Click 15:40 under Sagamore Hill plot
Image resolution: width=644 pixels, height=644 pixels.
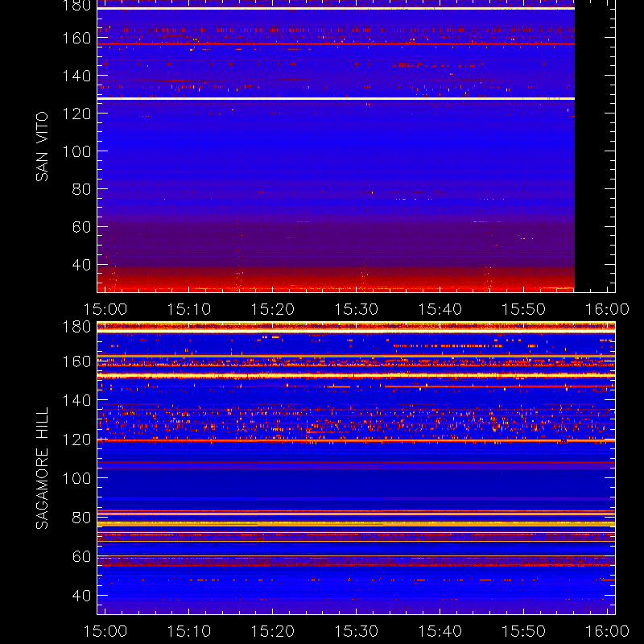tap(440, 631)
